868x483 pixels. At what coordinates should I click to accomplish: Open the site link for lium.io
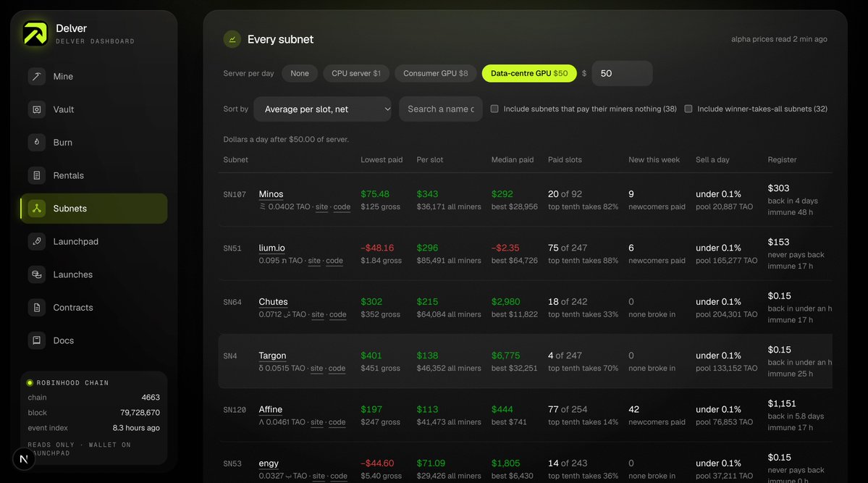click(x=314, y=261)
